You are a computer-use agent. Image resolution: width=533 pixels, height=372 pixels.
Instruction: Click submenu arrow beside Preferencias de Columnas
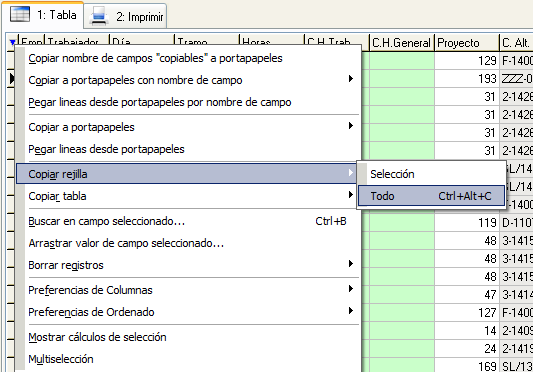point(351,289)
